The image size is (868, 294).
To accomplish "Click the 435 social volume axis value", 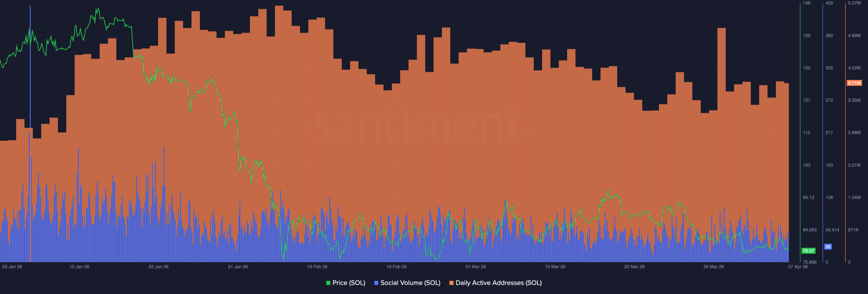I will click(x=829, y=3).
